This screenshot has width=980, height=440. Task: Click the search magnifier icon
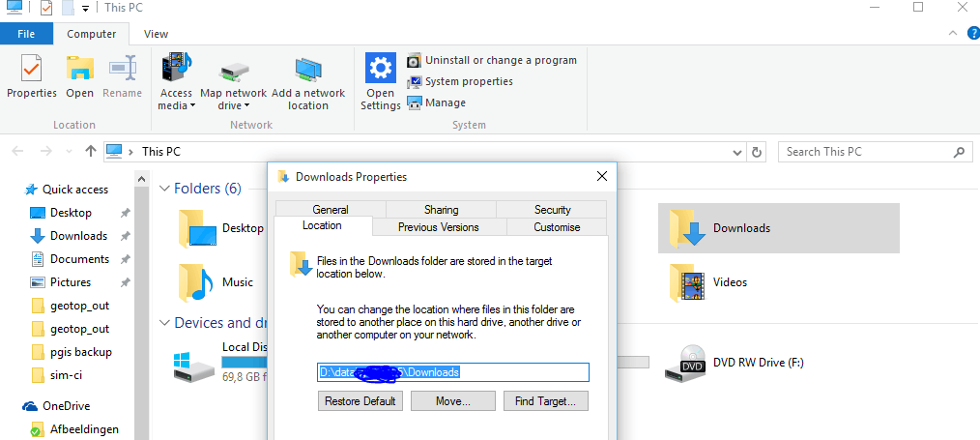[x=959, y=151]
